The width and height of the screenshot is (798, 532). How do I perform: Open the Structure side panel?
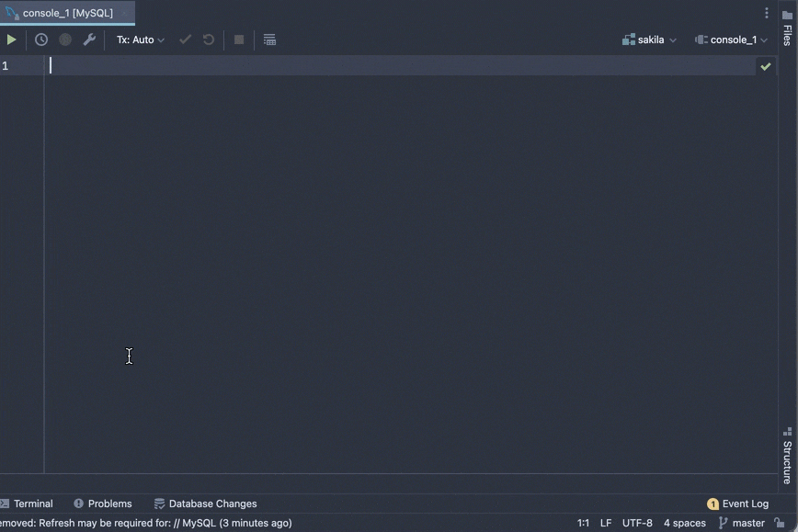pos(787,455)
